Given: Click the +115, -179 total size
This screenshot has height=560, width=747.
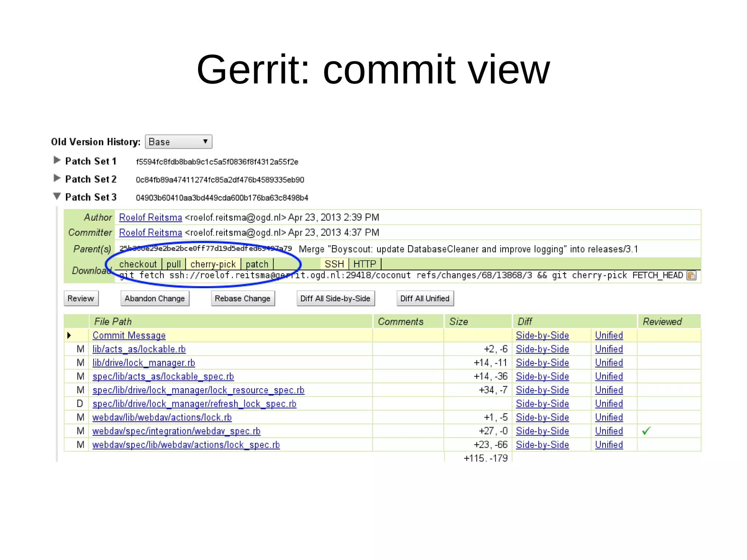Looking at the screenshot, I should pos(485,458).
